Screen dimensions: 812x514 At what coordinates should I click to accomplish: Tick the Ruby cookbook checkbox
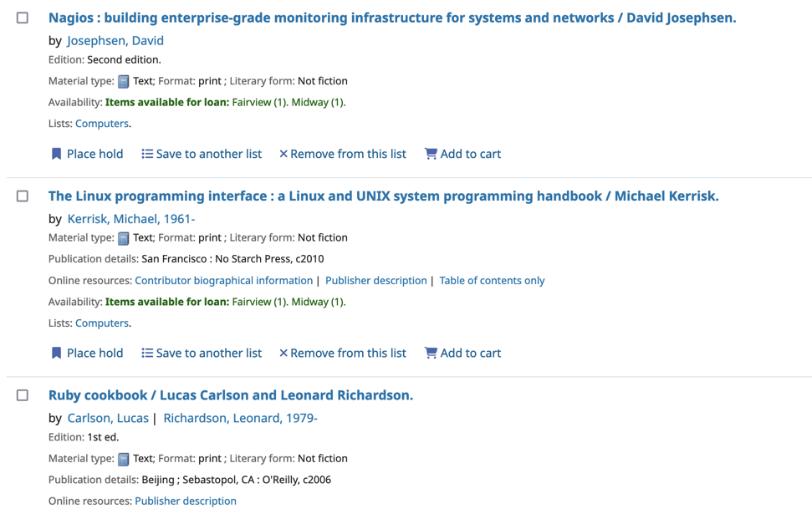23,395
